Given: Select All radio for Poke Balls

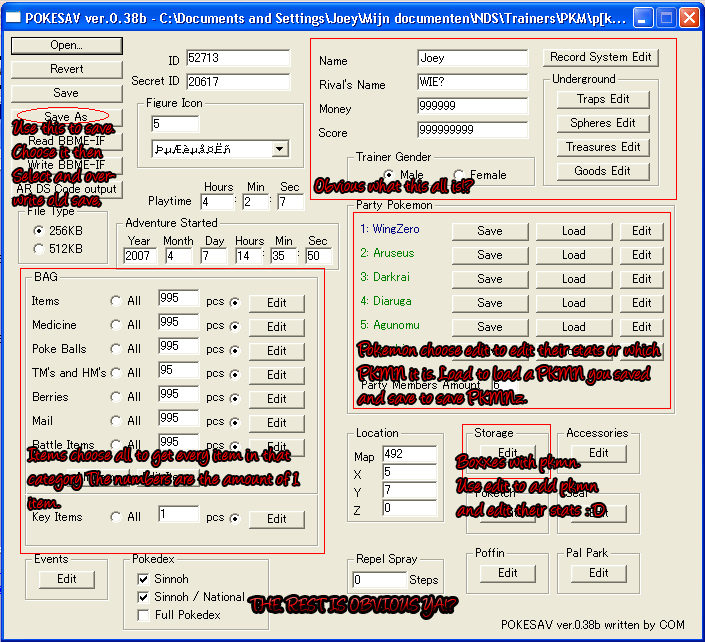Looking at the screenshot, I should (x=116, y=349).
